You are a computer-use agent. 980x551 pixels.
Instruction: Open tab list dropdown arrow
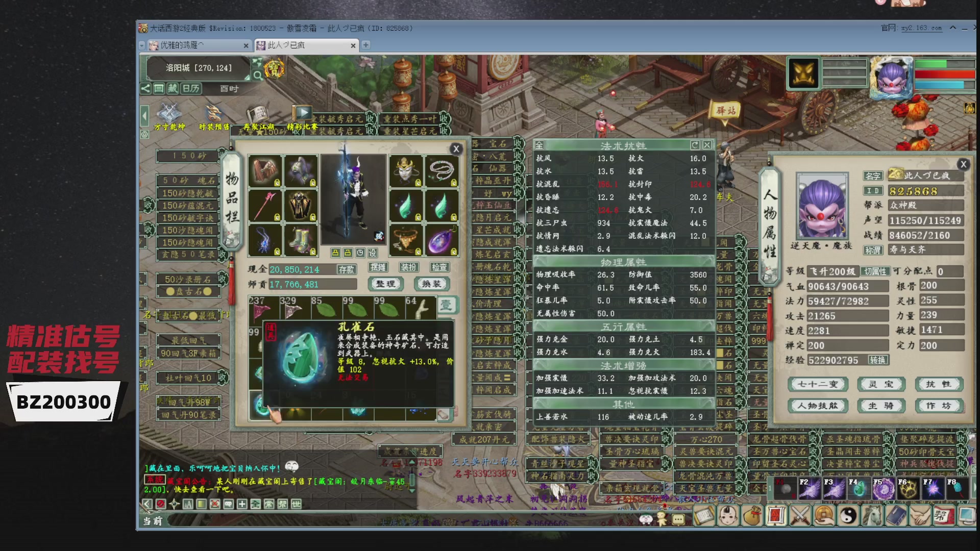coord(142,45)
